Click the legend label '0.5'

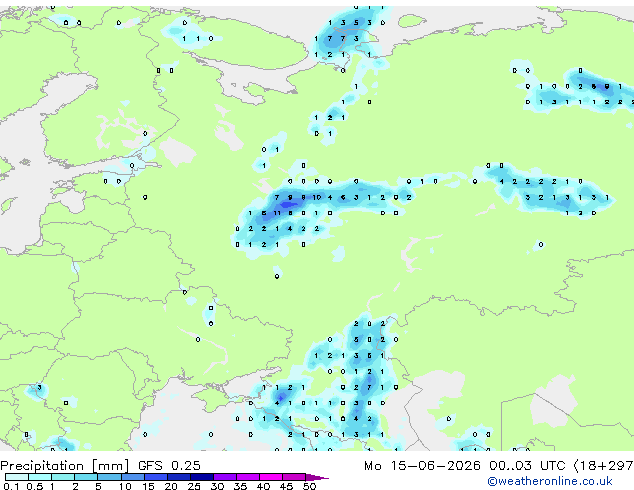point(35,486)
